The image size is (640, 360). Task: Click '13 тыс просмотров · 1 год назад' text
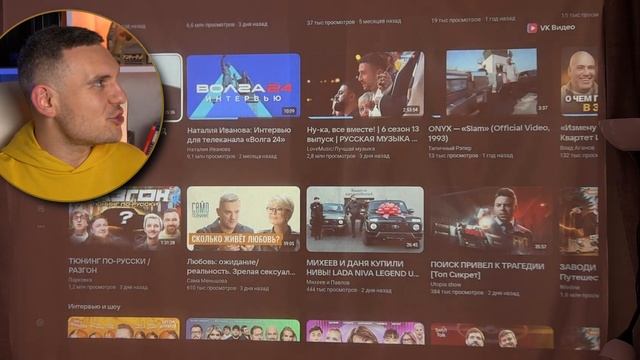click(x=471, y=155)
